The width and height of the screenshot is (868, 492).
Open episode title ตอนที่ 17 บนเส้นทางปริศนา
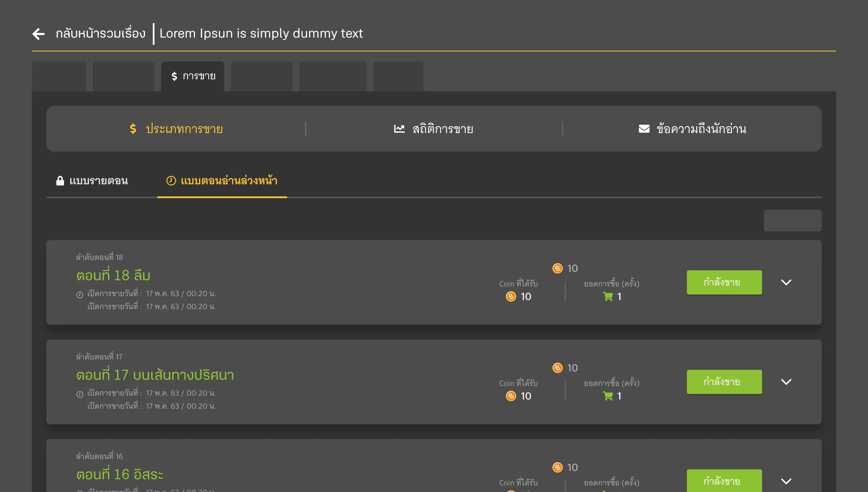tap(155, 375)
